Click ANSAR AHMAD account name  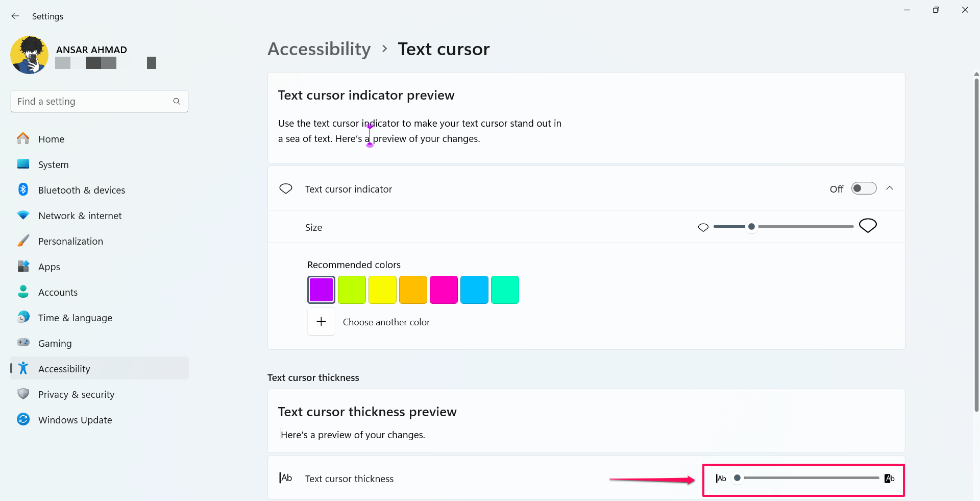pos(91,50)
